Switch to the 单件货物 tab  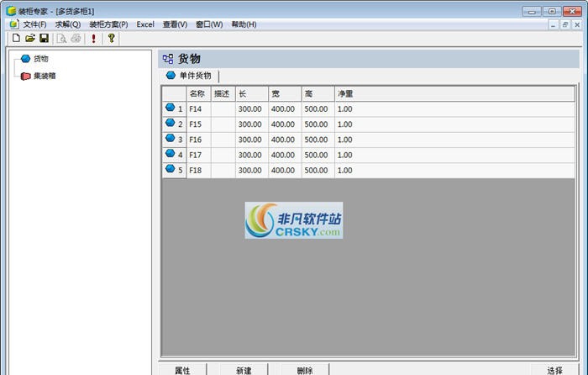[x=195, y=76]
